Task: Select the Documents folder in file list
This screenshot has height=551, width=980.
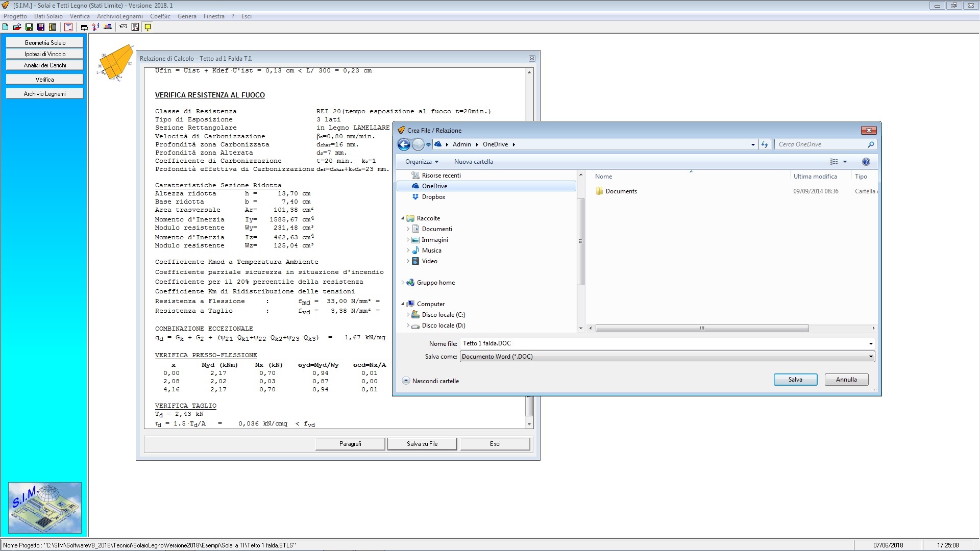Action: (616, 191)
